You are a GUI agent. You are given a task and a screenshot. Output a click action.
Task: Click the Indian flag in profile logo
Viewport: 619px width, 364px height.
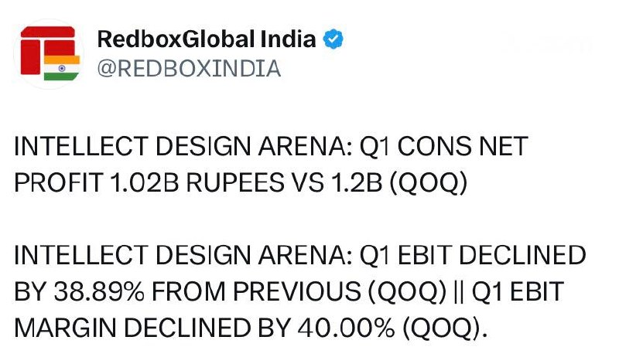[62, 68]
